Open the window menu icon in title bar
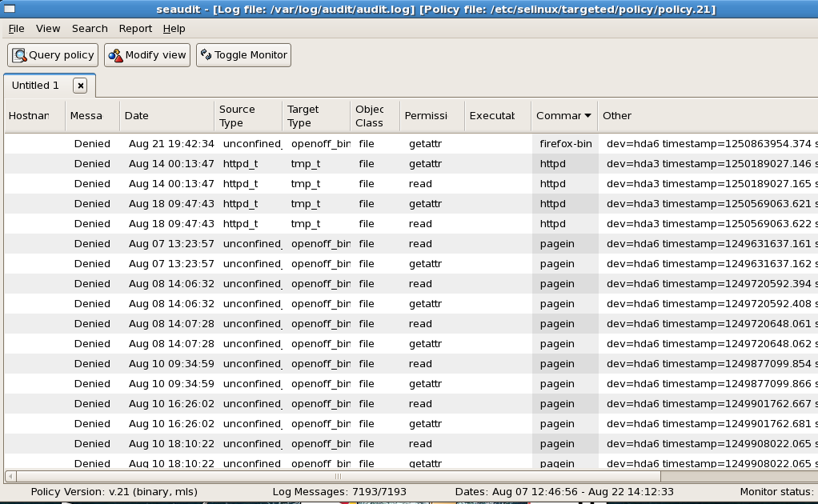818x504 pixels. [8, 9]
